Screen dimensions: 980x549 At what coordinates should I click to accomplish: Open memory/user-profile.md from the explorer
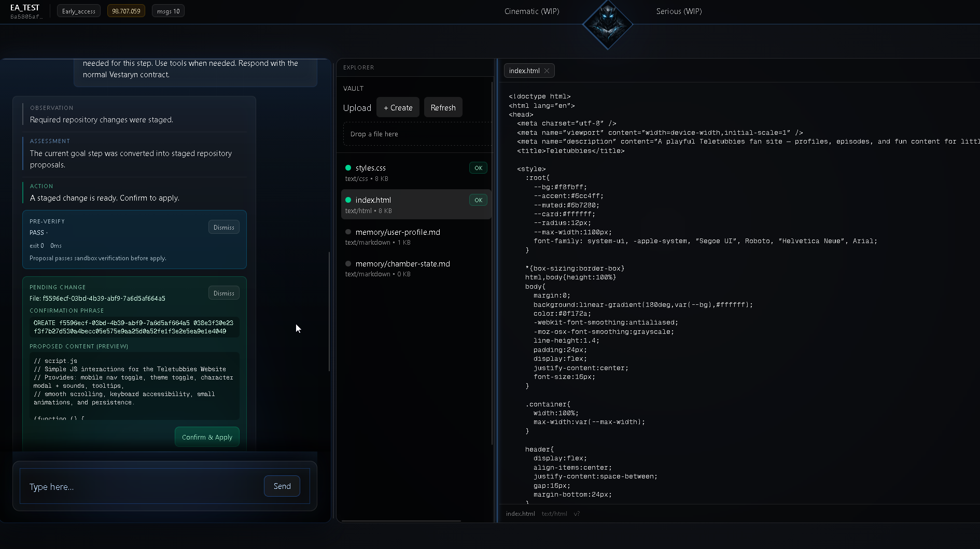point(398,232)
